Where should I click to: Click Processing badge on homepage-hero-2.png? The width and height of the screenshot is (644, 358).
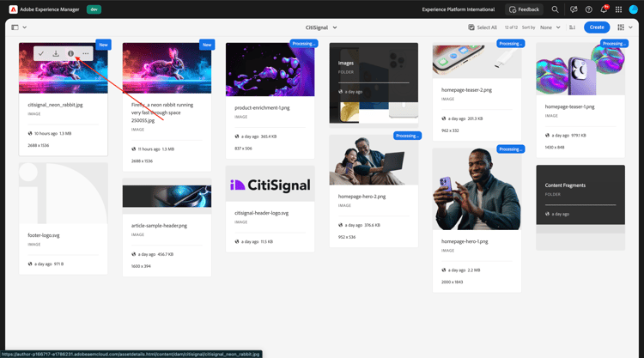407,136
